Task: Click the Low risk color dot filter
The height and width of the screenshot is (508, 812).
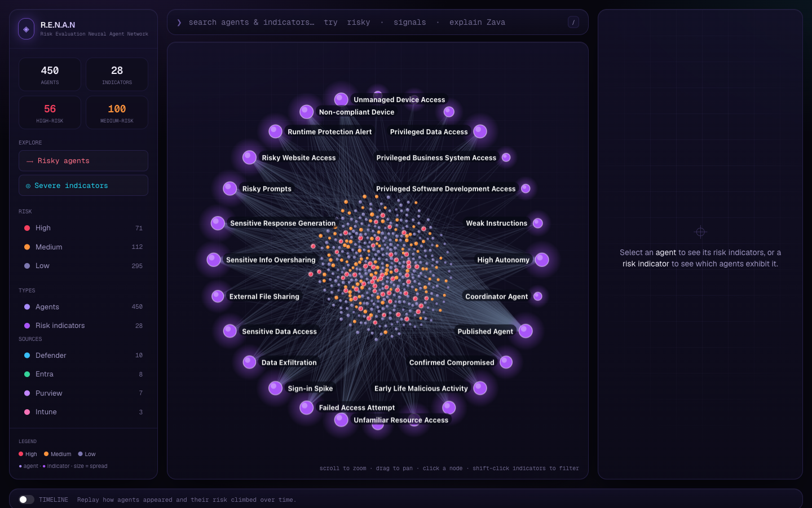Action: tap(27, 266)
